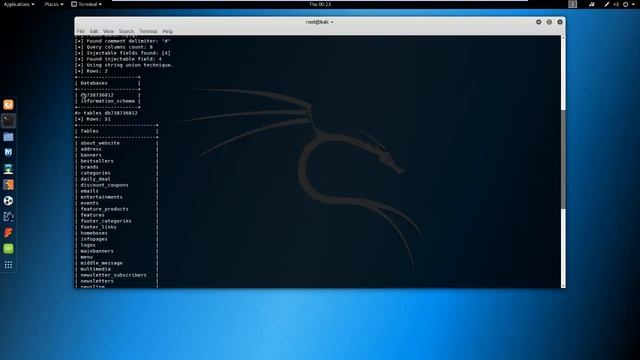This screenshot has height=360, width=640.
Task: Open the Firefox browser from the dock
Action: click(8, 105)
